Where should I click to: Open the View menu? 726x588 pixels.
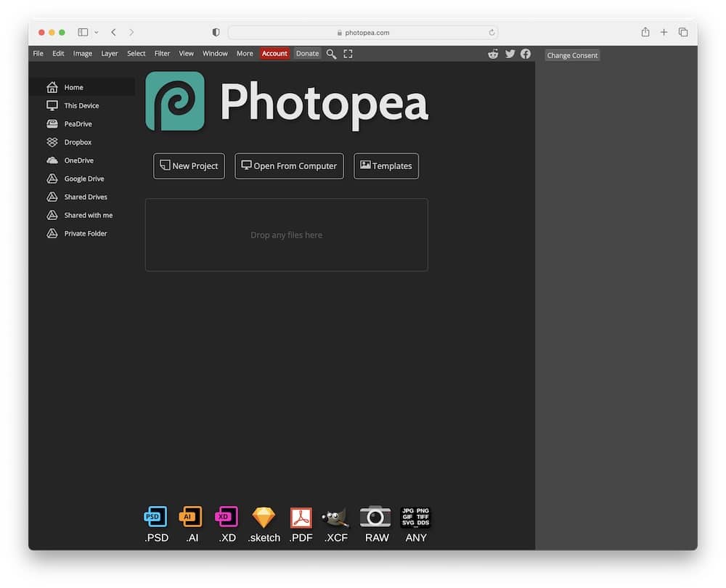click(x=186, y=54)
